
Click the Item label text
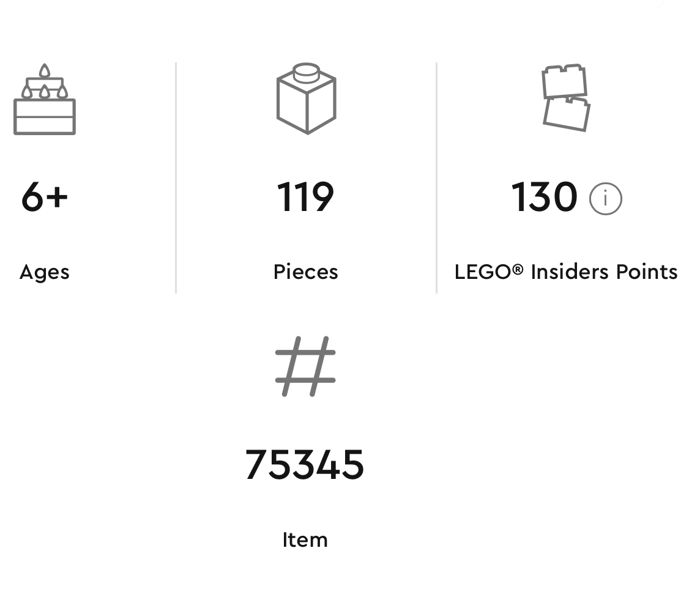305,540
